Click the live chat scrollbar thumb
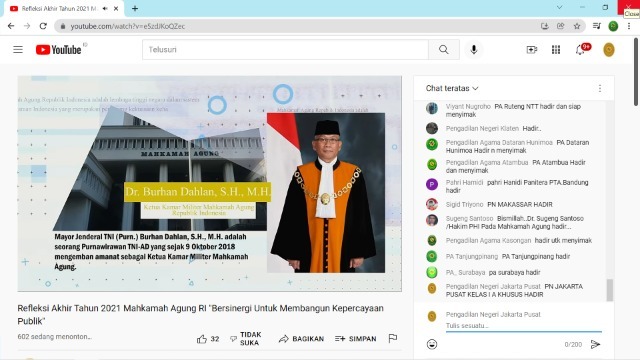 point(609,290)
